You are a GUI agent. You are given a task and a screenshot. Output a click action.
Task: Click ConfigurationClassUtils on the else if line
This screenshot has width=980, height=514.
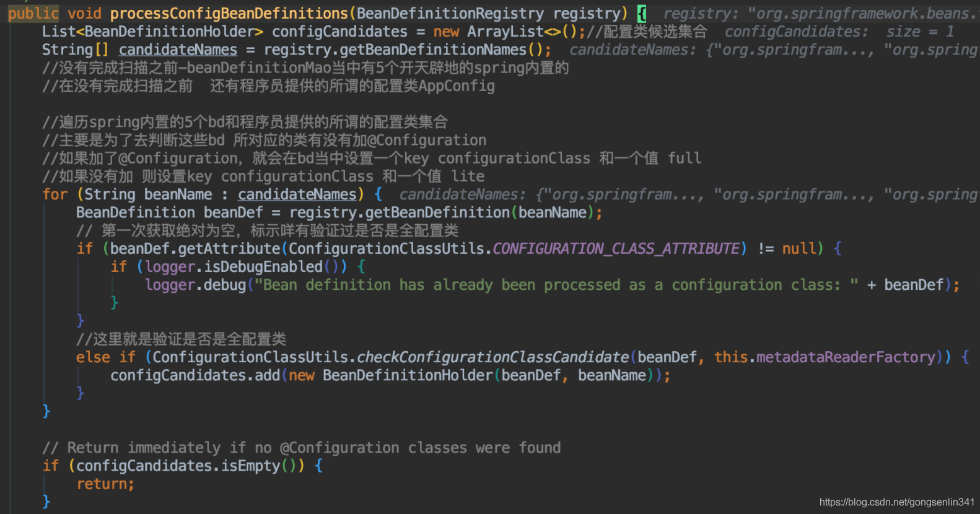pos(250,357)
